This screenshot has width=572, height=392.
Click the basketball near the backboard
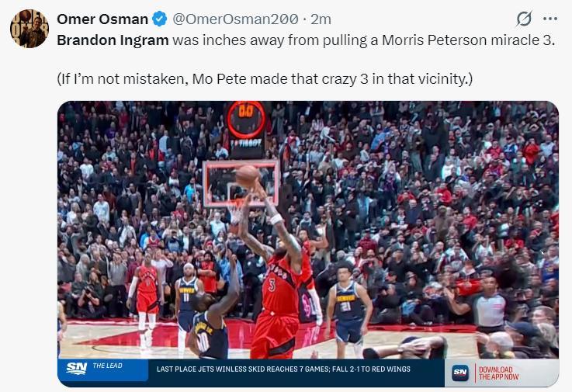pos(248,176)
